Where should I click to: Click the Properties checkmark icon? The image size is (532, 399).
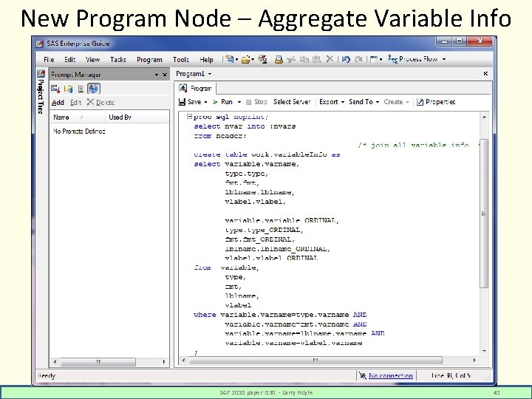coord(420,102)
